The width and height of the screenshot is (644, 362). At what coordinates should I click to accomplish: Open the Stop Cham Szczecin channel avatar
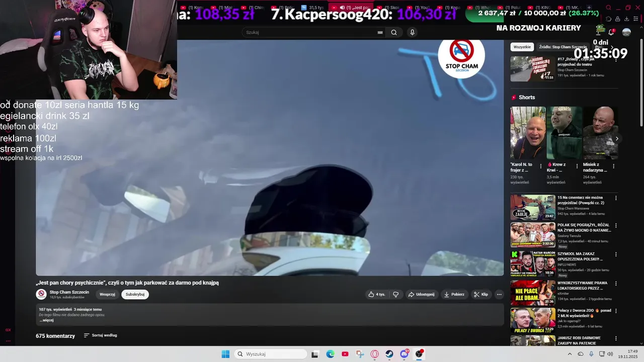pyautogui.click(x=41, y=294)
